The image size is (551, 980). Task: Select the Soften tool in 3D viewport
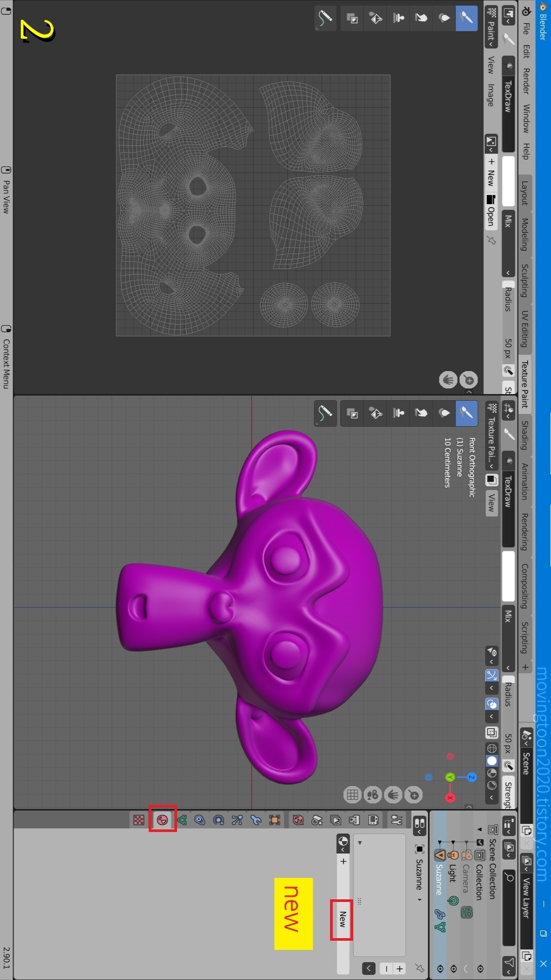tap(444, 413)
